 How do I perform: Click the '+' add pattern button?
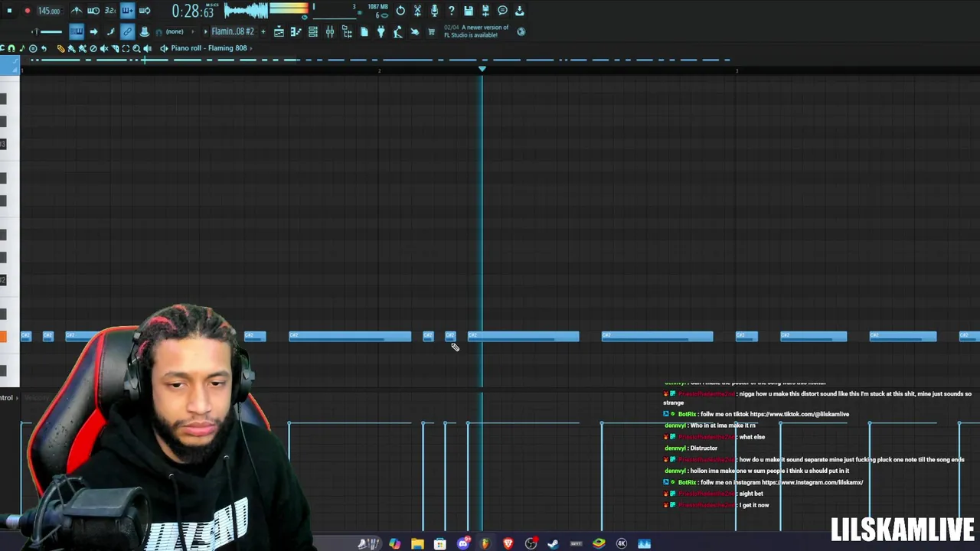pyautogui.click(x=263, y=31)
